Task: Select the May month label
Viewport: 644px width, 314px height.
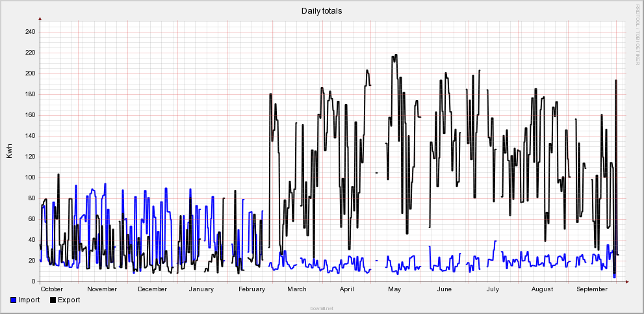Action: pyautogui.click(x=395, y=289)
